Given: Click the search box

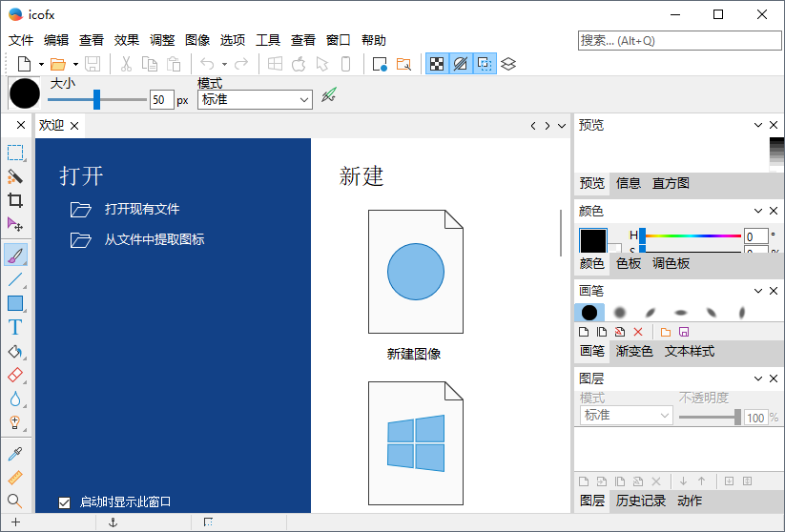Looking at the screenshot, I should pyautogui.click(x=679, y=41).
